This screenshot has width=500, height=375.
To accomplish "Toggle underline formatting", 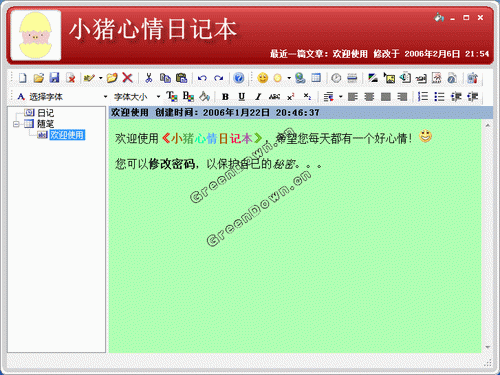I will tap(242, 97).
